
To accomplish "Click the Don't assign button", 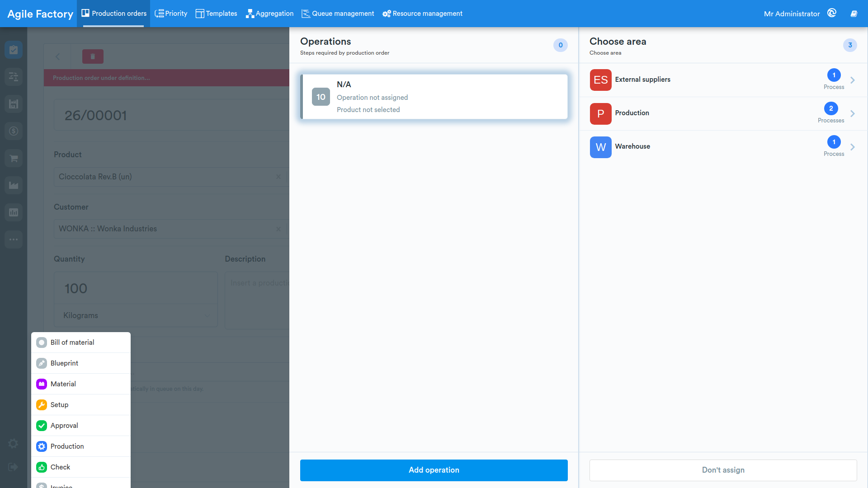I will coord(723,470).
